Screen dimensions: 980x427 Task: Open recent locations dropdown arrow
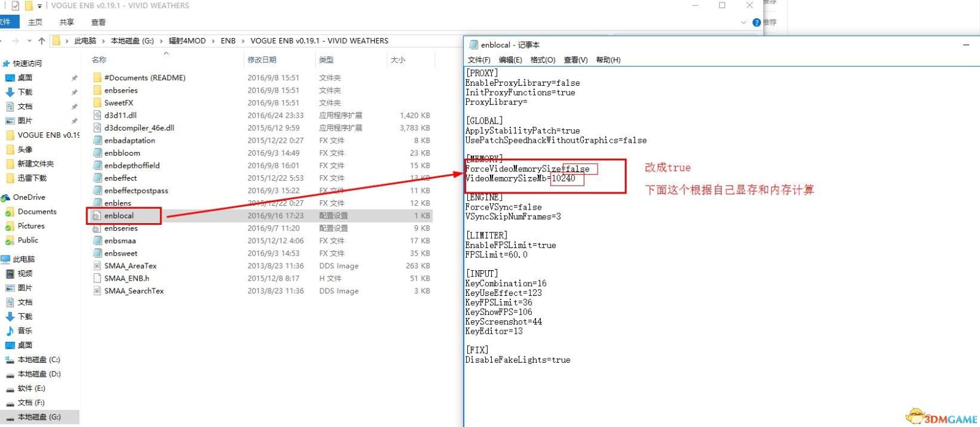point(29,41)
